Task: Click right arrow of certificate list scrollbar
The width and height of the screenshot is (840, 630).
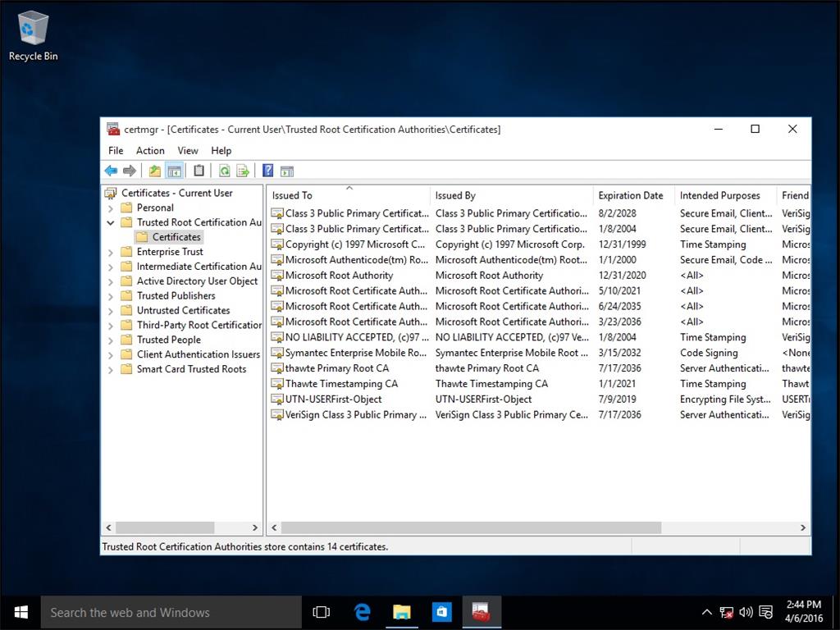Action: tap(802, 527)
